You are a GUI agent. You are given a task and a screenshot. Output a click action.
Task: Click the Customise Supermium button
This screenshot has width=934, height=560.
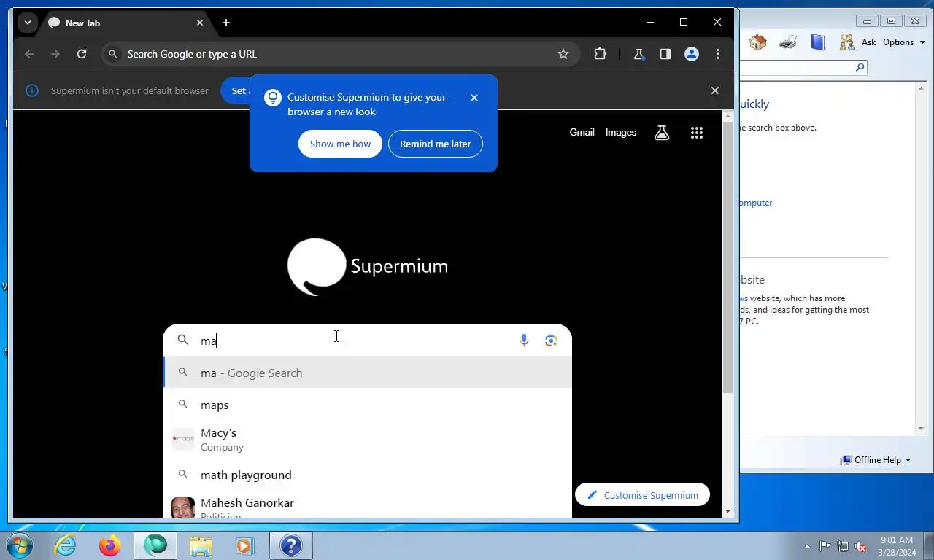click(642, 495)
